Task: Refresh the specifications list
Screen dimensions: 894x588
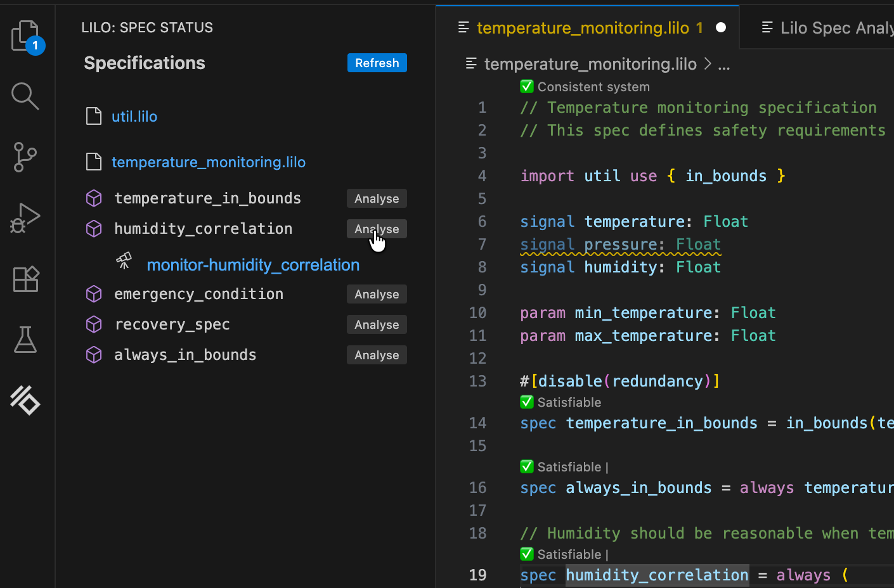Action: point(377,63)
